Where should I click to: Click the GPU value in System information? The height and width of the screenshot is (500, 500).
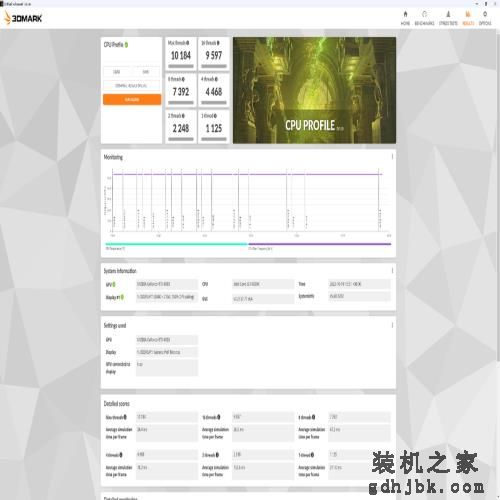(x=167, y=284)
